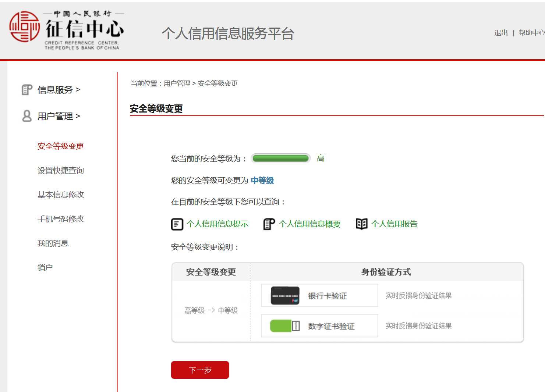The image size is (545, 392).
Task: Click the green USB digital certificate icon
Action: click(285, 326)
